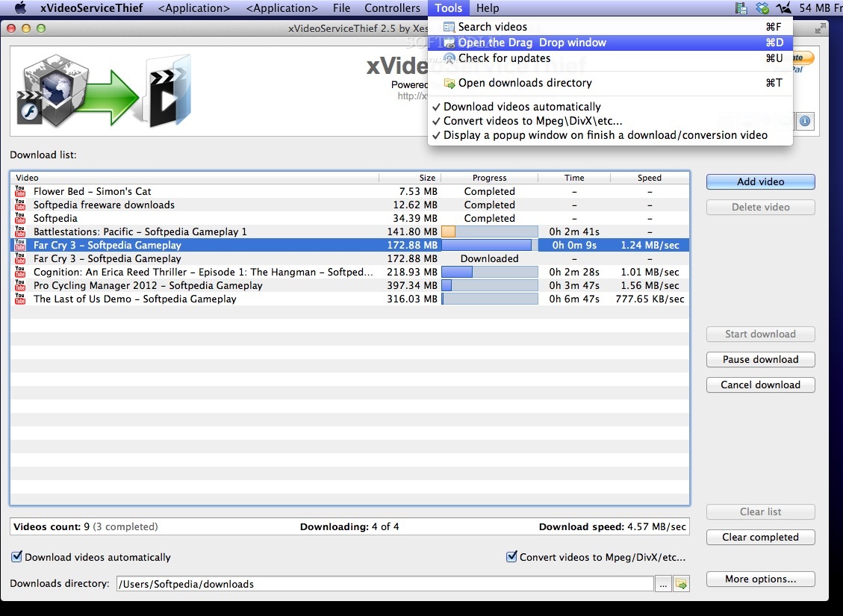
Task: Click the Clear completed button
Action: 760,537
